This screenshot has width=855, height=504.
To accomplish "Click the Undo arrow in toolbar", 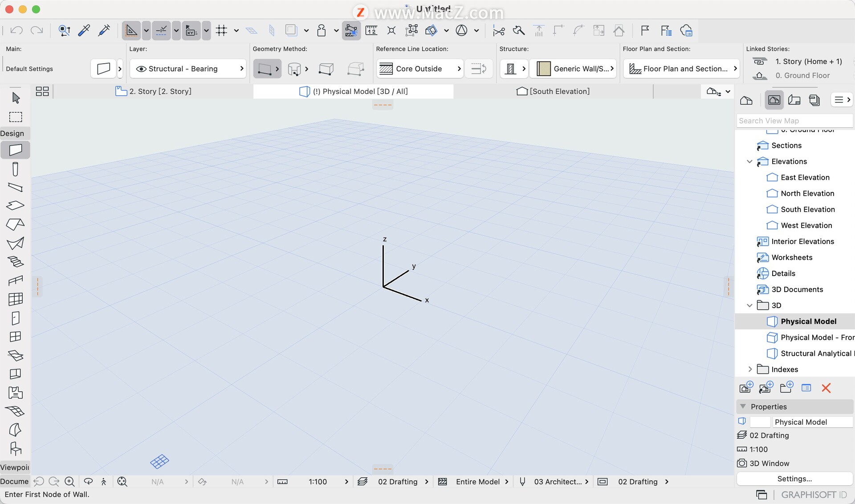I will (16, 30).
